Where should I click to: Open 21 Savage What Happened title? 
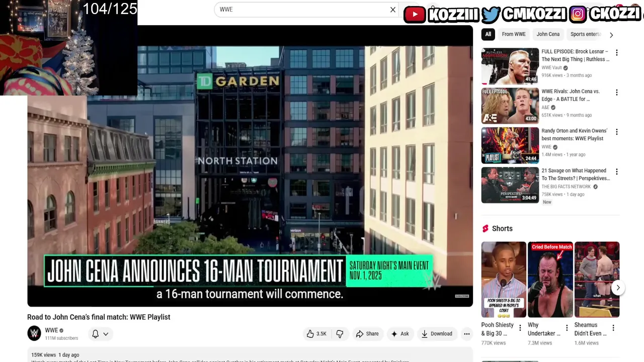click(576, 174)
